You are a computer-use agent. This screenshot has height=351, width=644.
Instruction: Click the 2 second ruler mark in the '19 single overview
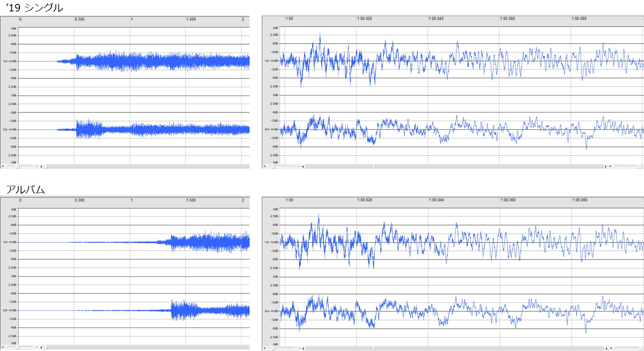243,19
